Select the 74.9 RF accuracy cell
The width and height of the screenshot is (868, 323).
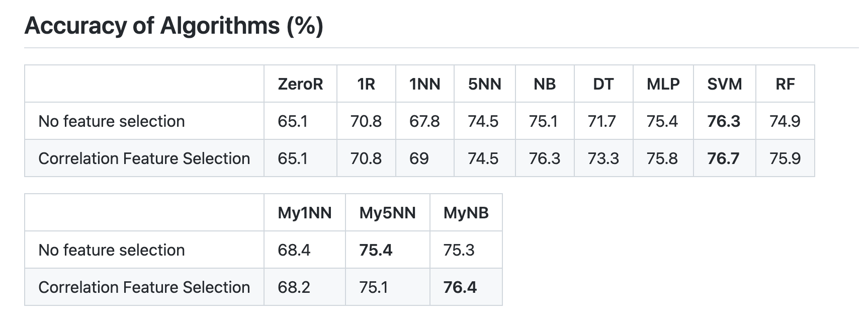(x=785, y=121)
